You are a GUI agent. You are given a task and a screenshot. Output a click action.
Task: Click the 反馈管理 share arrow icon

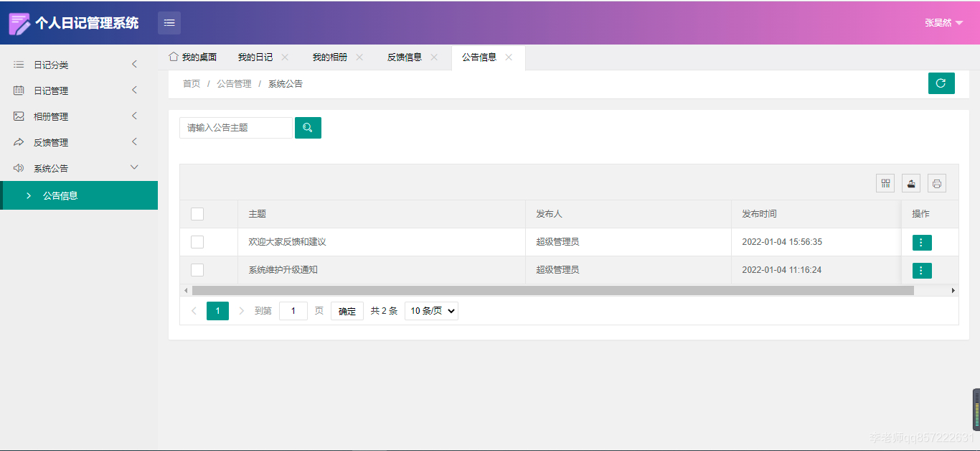coord(19,142)
